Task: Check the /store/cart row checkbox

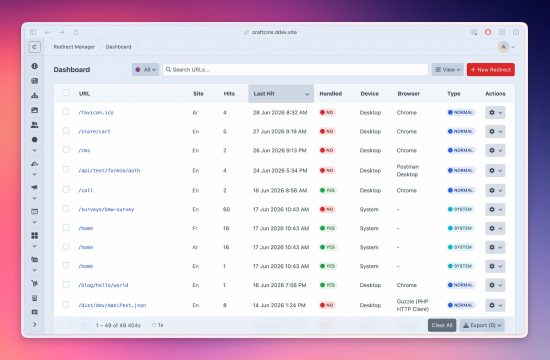Action: [66, 131]
